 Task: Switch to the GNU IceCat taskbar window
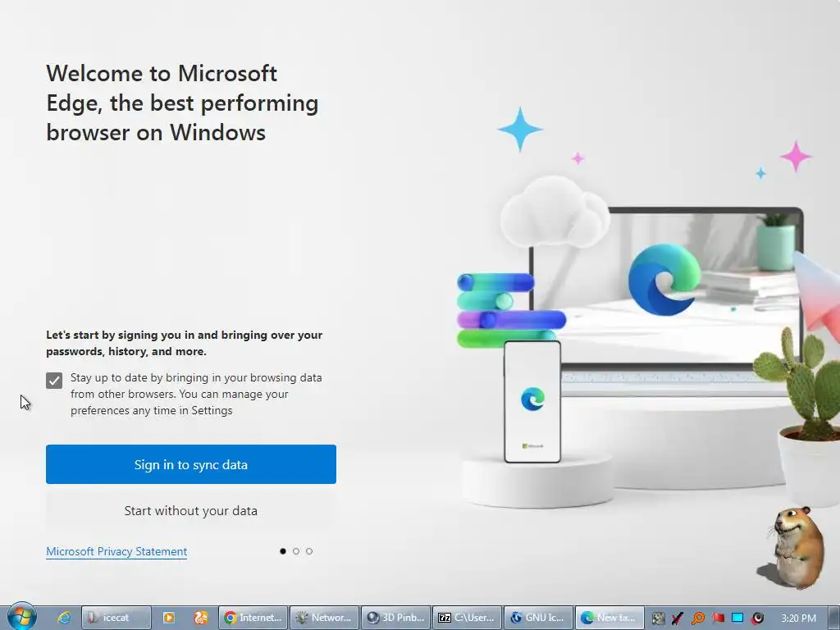(538, 618)
